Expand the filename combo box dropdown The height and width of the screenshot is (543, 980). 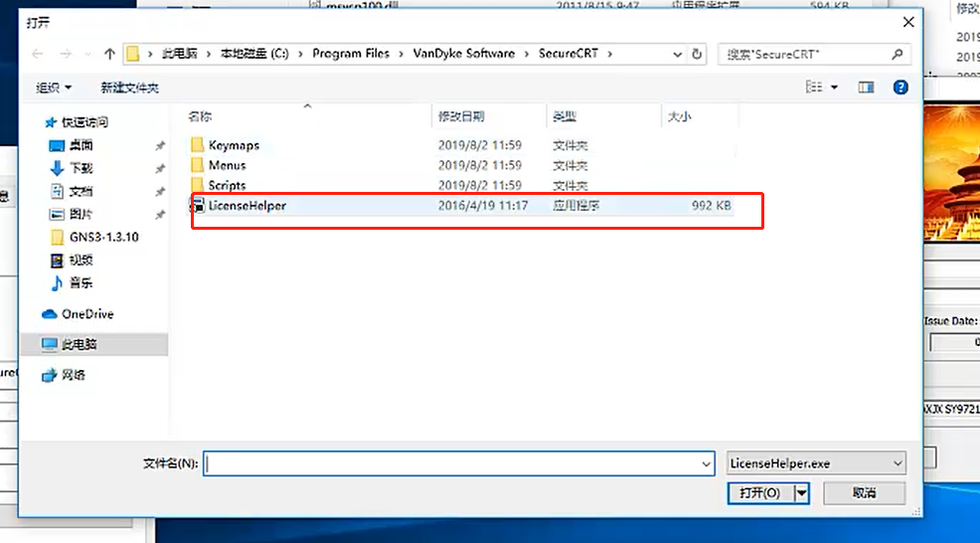707,464
